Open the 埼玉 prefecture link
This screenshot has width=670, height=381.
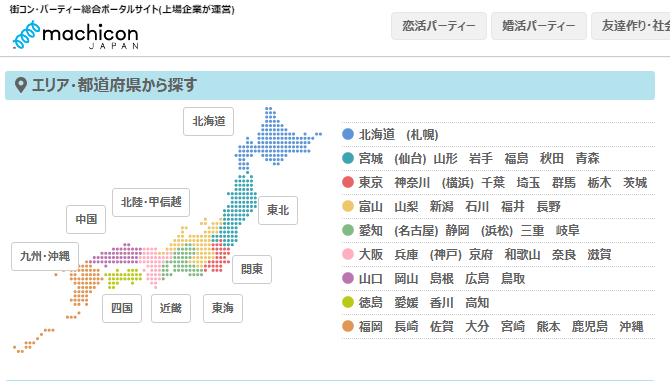(528, 182)
